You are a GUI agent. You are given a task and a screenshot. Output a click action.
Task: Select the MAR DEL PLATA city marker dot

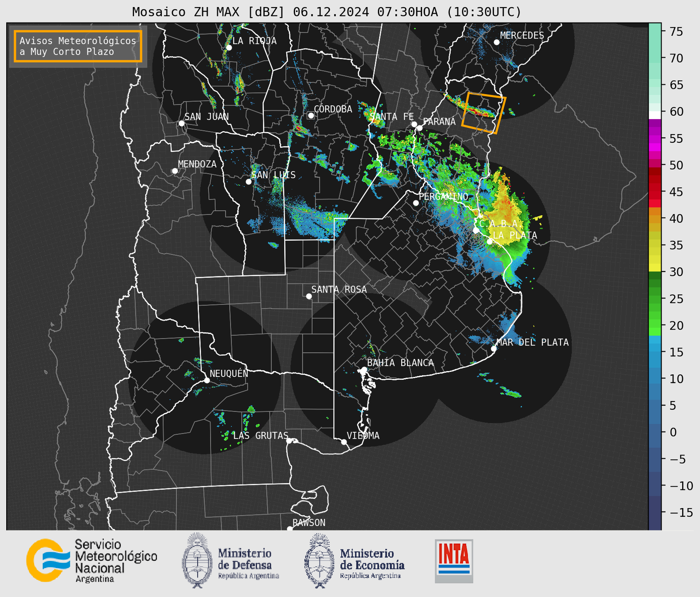click(493, 349)
